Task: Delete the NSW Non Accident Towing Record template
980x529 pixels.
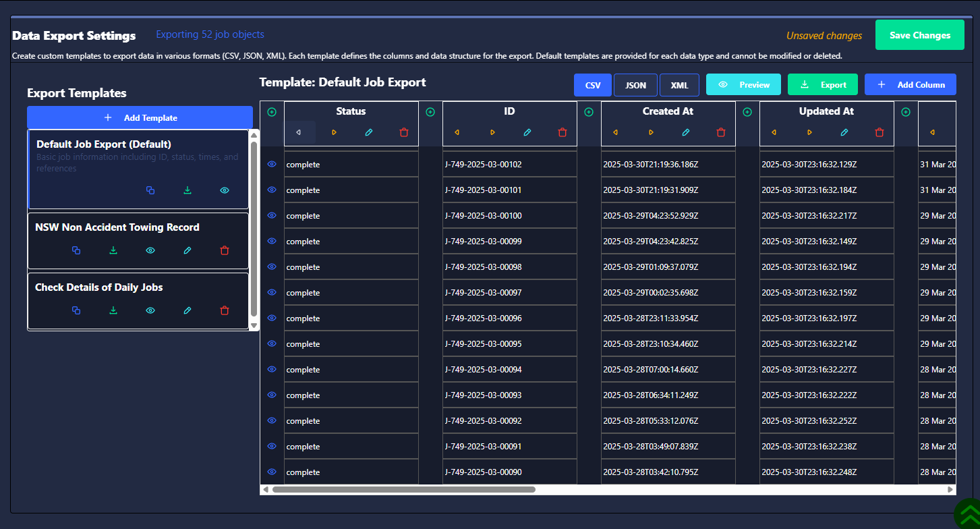Action: (225, 250)
